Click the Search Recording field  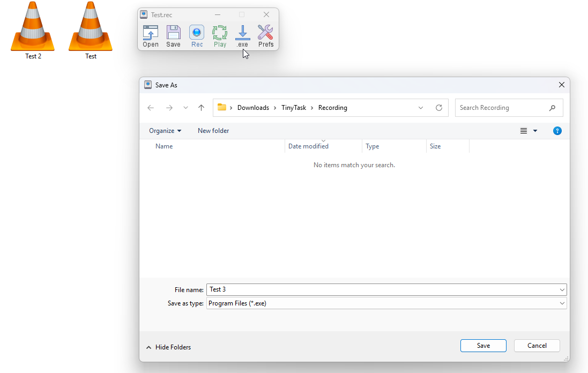509,108
